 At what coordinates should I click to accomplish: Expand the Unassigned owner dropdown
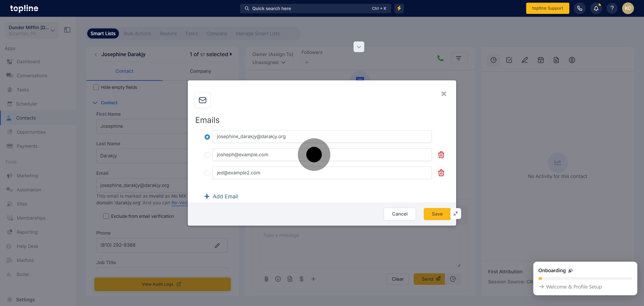(269, 62)
